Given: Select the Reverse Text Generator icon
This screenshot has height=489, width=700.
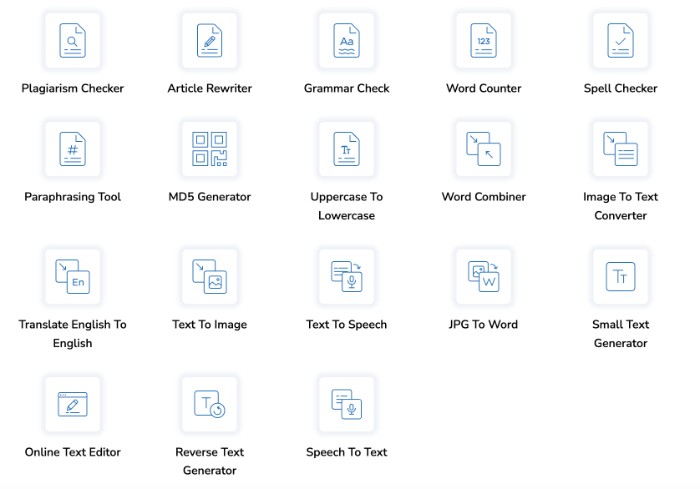Looking at the screenshot, I should (x=210, y=405).
